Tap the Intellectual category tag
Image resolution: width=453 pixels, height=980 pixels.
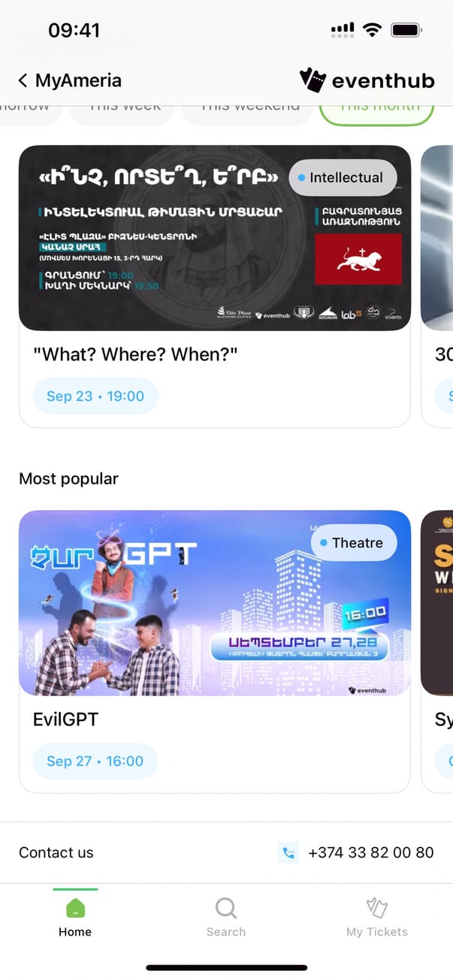[343, 178]
